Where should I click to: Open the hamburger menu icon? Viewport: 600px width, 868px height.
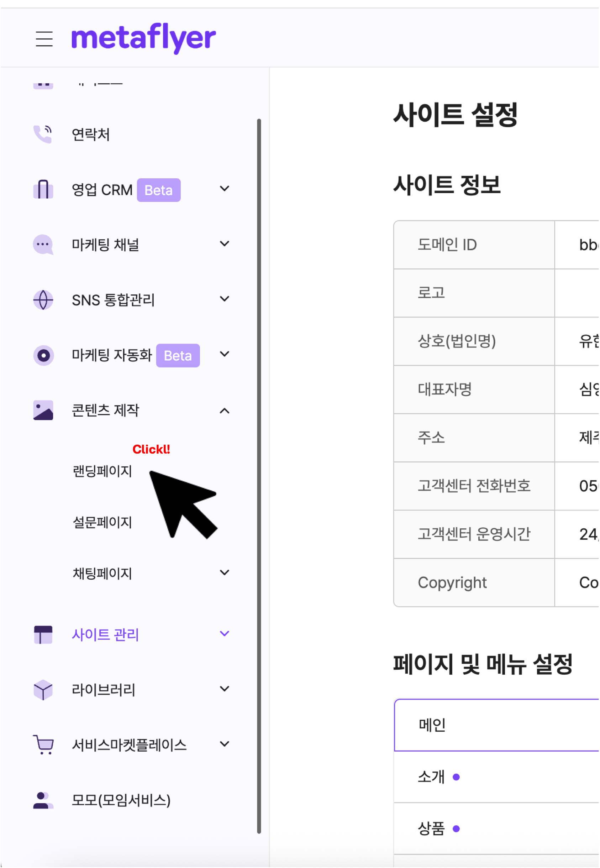click(44, 39)
